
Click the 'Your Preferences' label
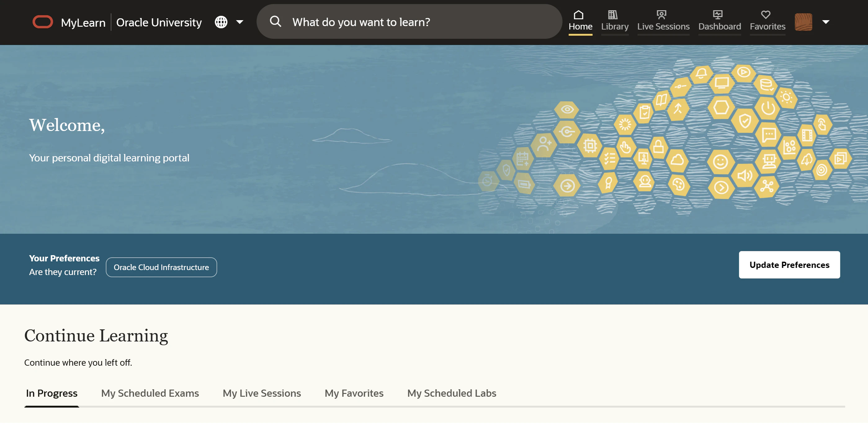64,258
